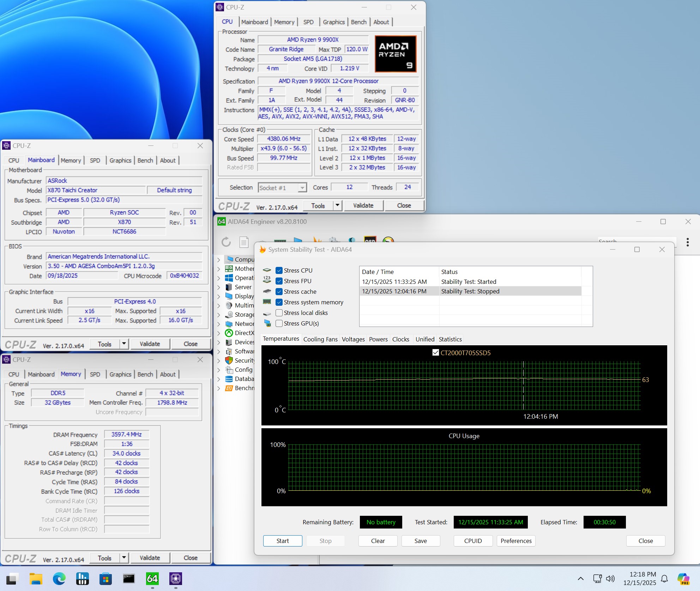Select the orange Benchmark icon in AIDA64 sidebar
700x591 pixels.
coord(229,388)
